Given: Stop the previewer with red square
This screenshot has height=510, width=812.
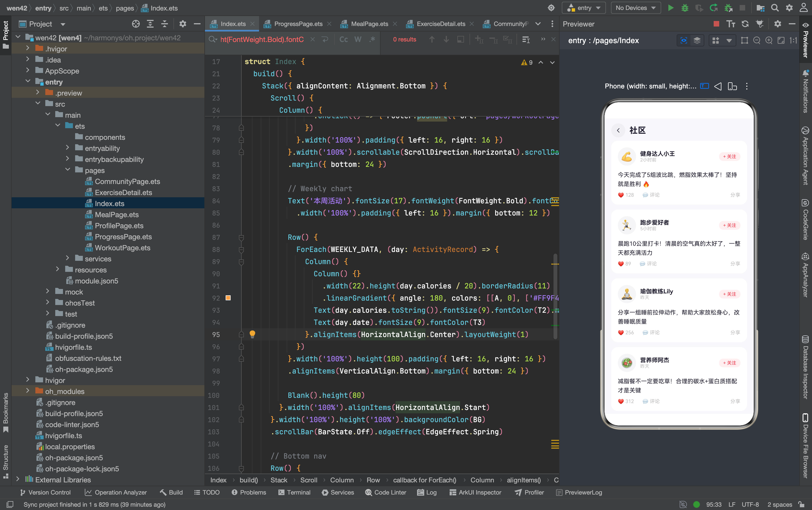Looking at the screenshot, I should coord(716,23).
